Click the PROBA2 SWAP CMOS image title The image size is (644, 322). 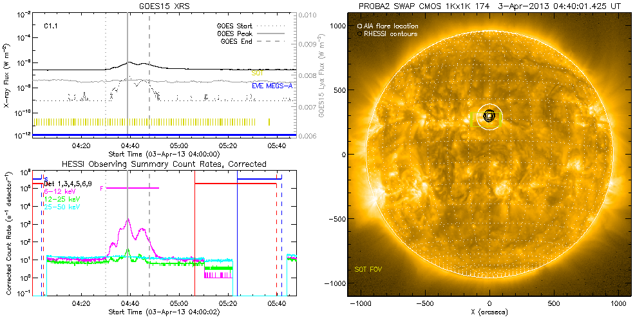pyautogui.click(x=488, y=5)
